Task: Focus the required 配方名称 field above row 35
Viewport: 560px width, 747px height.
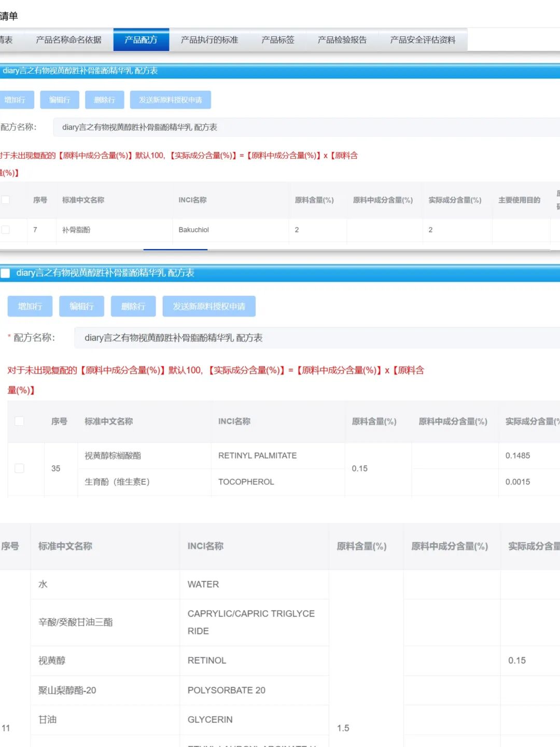Action: (317, 338)
